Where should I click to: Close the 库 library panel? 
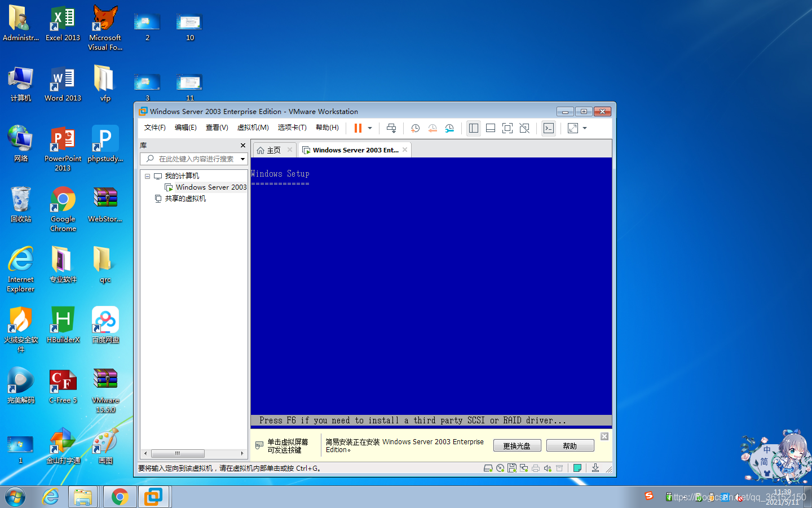tap(243, 146)
